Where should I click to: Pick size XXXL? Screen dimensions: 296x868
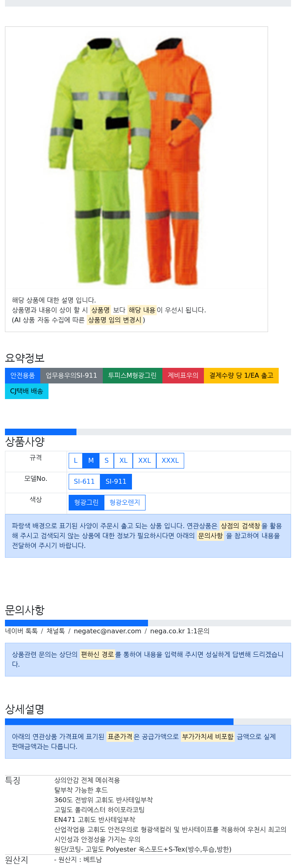(x=170, y=460)
